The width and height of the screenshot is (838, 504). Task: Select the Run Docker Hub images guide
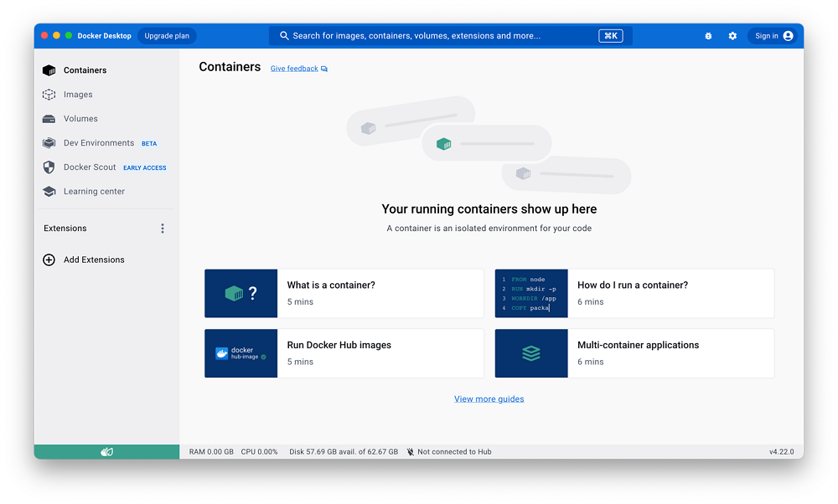coord(344,353)
